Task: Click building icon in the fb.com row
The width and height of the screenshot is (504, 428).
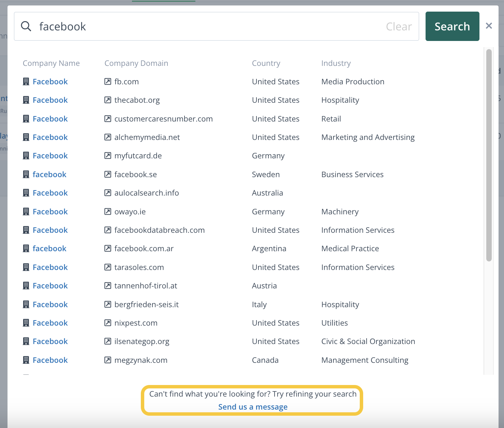Action: 26,82
